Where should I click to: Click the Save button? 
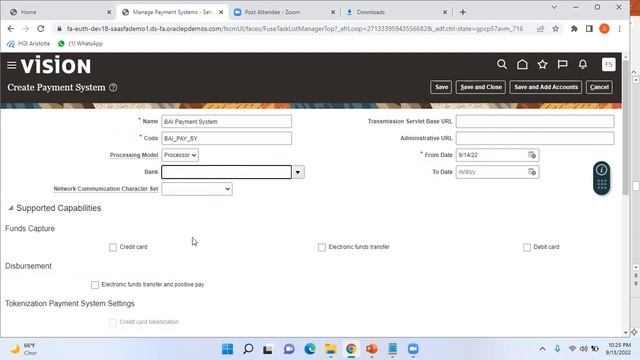point(441,87)
